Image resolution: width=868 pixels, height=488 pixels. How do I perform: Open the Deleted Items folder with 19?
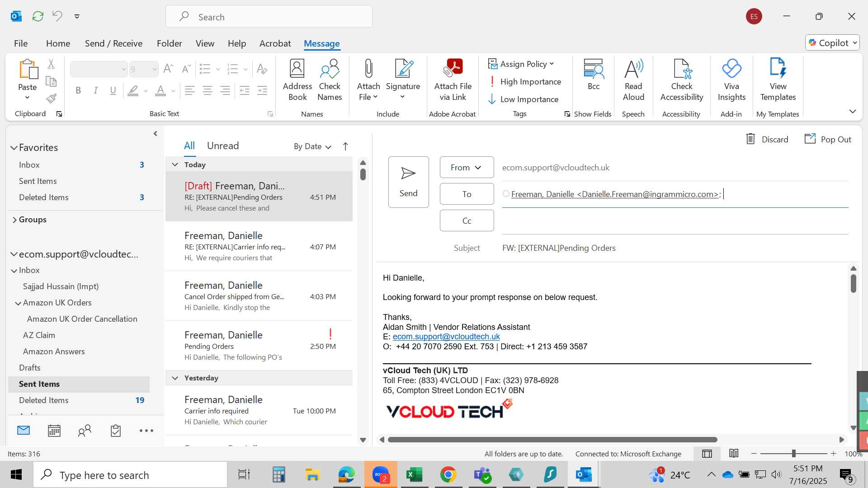pos(79,400)
